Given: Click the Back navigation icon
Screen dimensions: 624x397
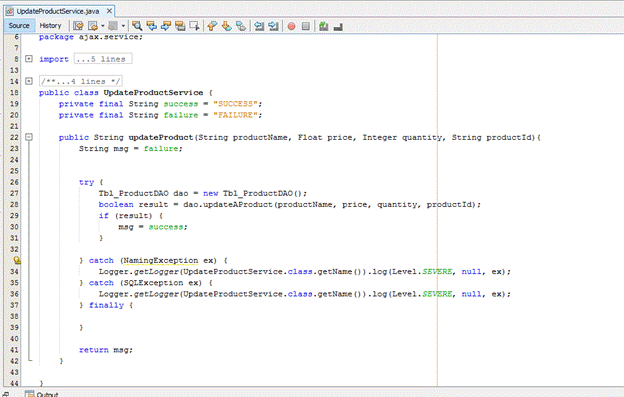Looking at the screenshot, I should pos(93,26).
